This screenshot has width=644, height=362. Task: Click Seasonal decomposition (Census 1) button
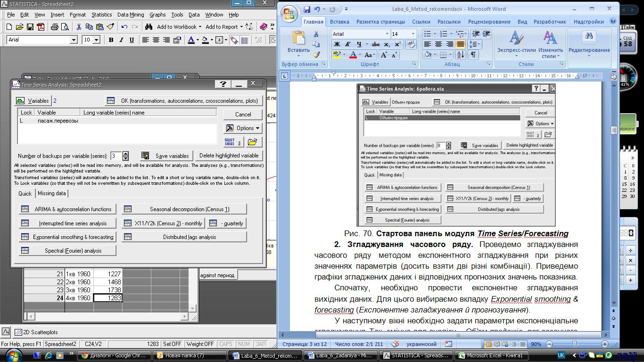click(184, 209)
